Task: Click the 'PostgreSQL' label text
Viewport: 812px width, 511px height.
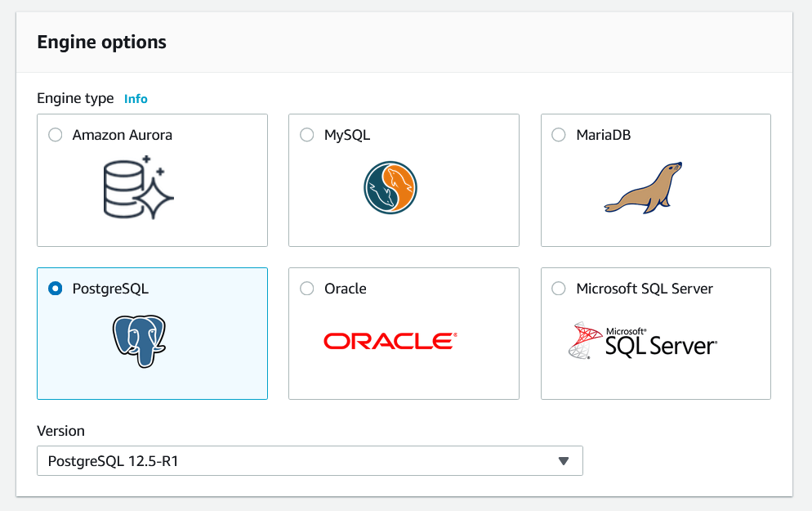Action: pos(110,289)
